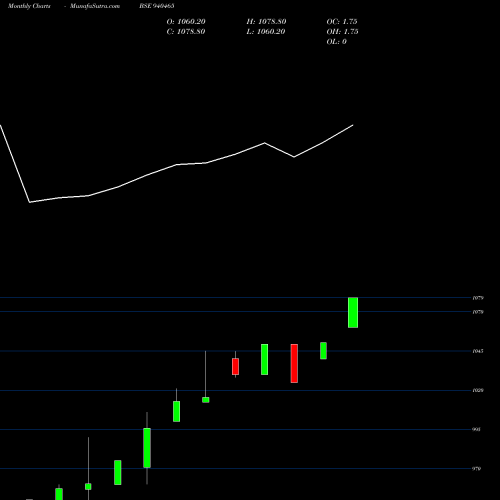This screenshot has width=500, height=500.
Task: Select the tall green candle crossing the 993 line
Action: point(147,448)
